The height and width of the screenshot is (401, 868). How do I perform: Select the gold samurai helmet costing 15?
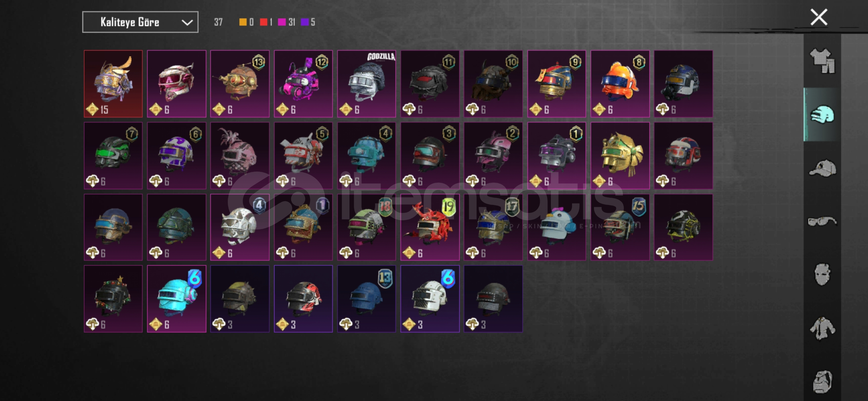coord(113,84)
